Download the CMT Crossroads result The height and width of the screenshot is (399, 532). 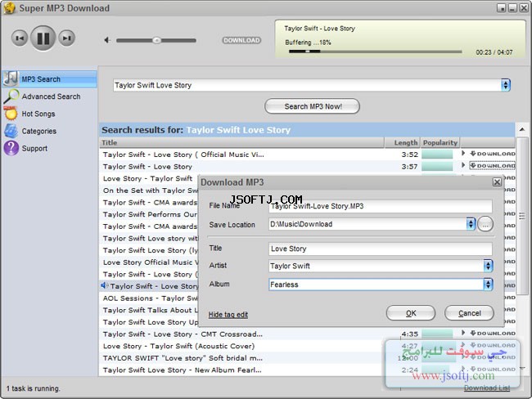(x=492, y=334)
